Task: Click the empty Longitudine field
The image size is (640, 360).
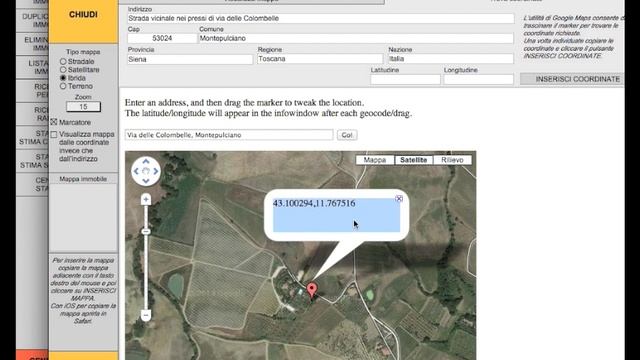Action: (x=478, y=79)
